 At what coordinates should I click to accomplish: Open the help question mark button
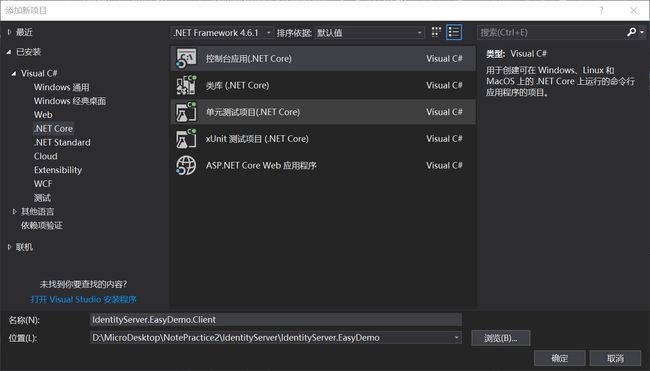601,10
